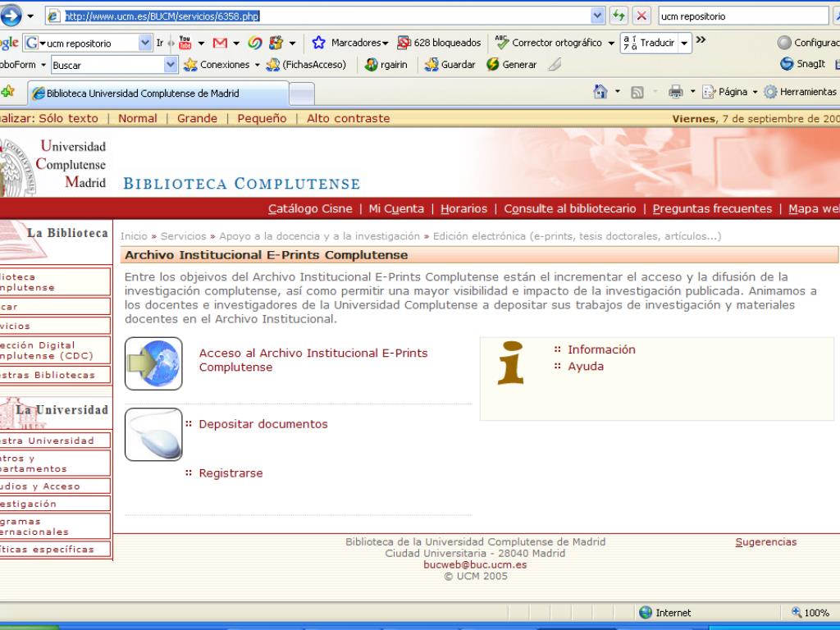Open the Herramientas menu
The height and width of the screenshot is (630, 840).
pyautogui.click(x=800, y=92)
